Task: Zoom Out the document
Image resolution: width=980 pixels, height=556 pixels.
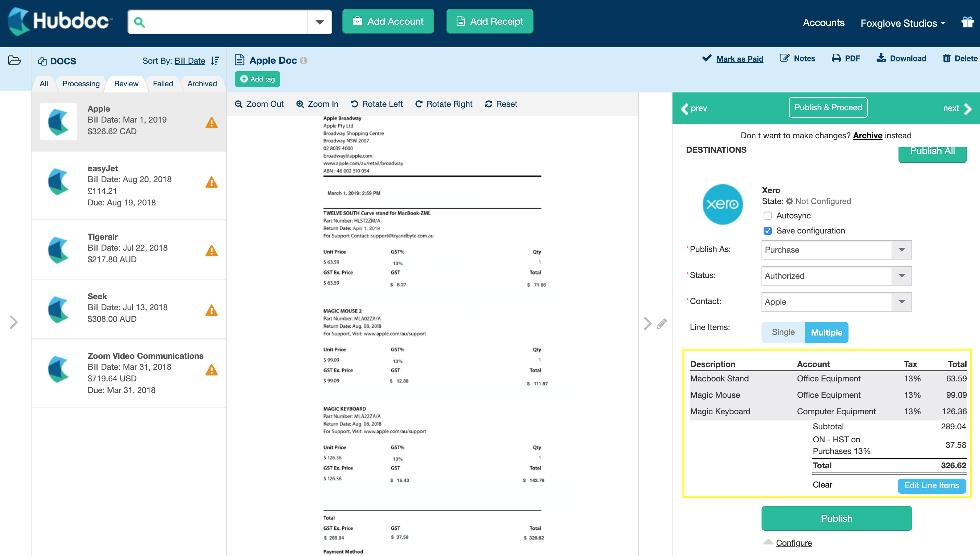Action: 259,104
